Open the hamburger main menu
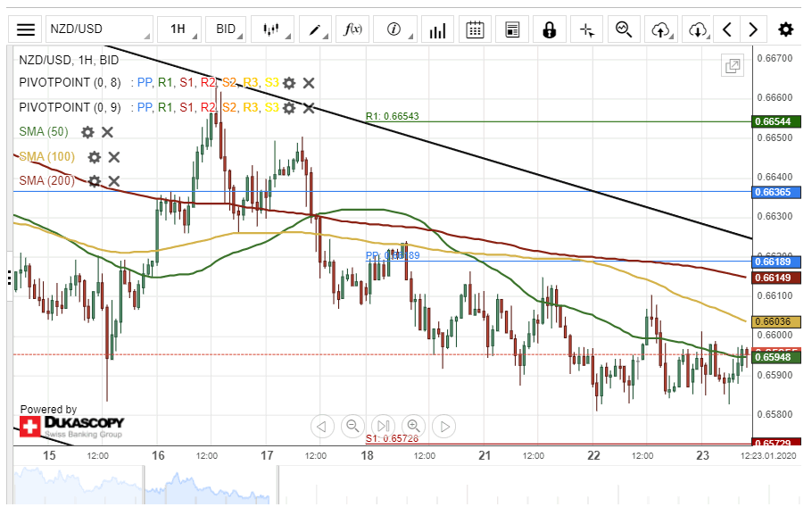Image resolution: width=812 pixels, height=507 pixels. 25,29
